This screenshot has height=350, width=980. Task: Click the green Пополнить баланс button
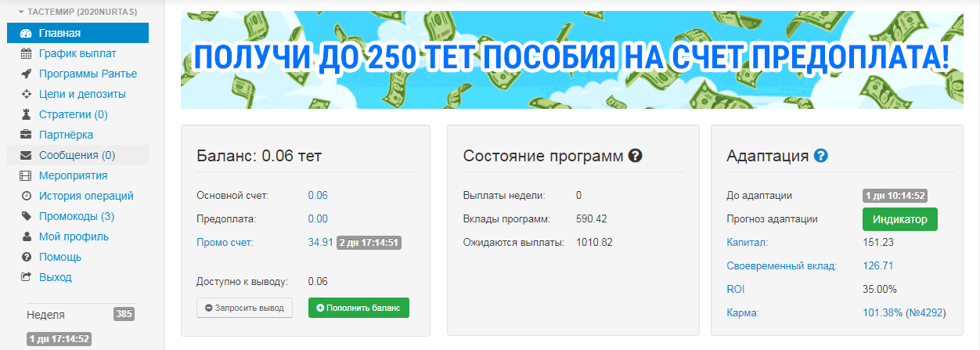358,308
